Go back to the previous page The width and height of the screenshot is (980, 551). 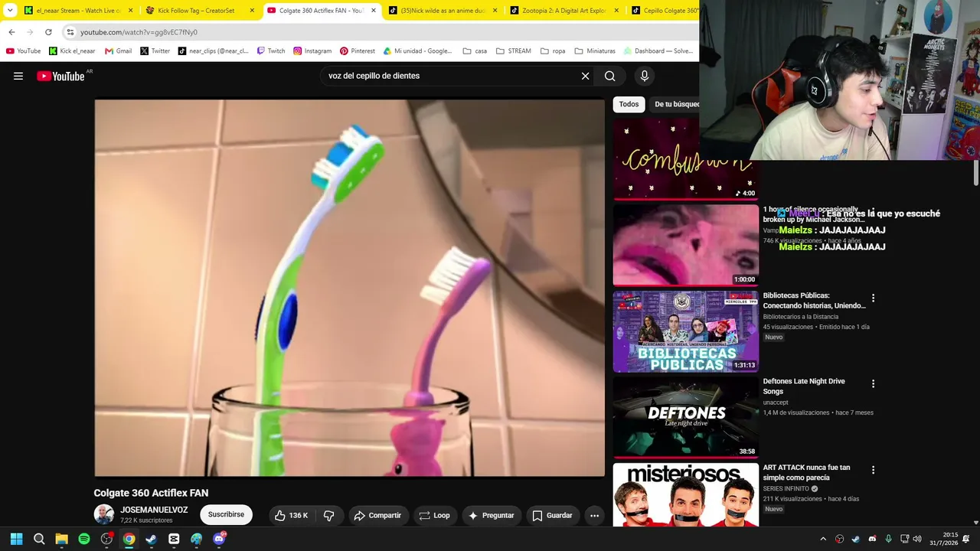click(x=11, y=32)
